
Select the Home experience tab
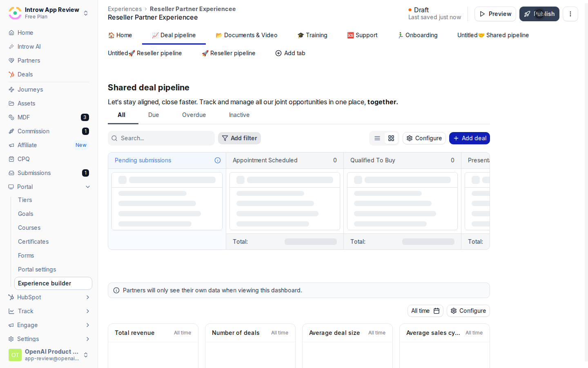click(120, 35)
